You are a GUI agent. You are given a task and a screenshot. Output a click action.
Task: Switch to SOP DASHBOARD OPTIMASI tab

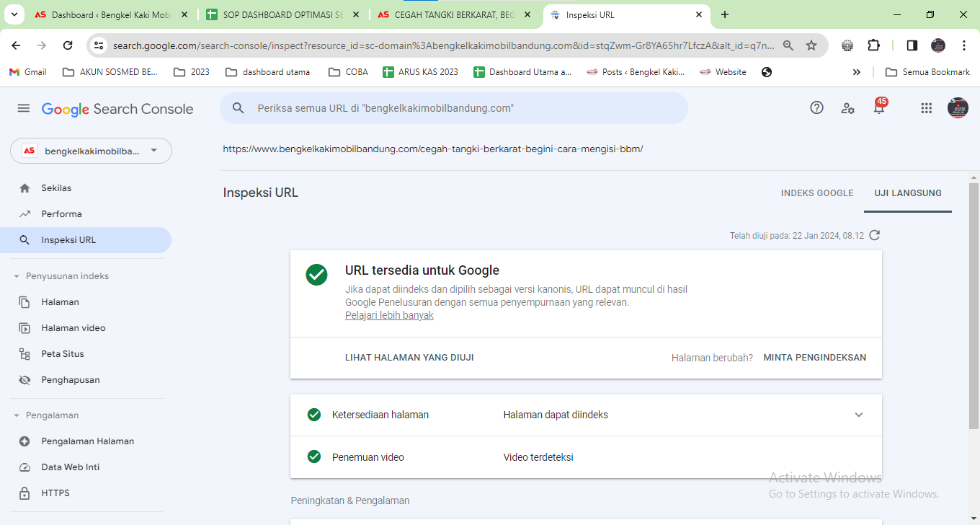point(282,14)
